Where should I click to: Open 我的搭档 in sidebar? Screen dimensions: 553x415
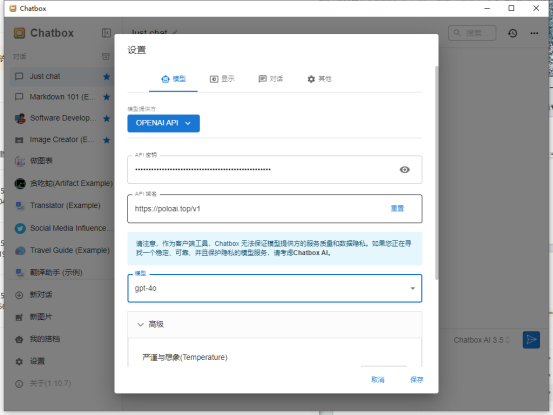coord(45,340)
